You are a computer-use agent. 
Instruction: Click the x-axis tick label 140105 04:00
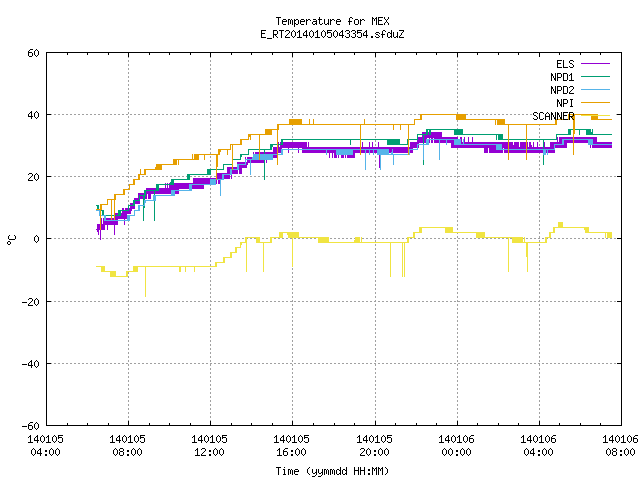[x=45, y=445]
